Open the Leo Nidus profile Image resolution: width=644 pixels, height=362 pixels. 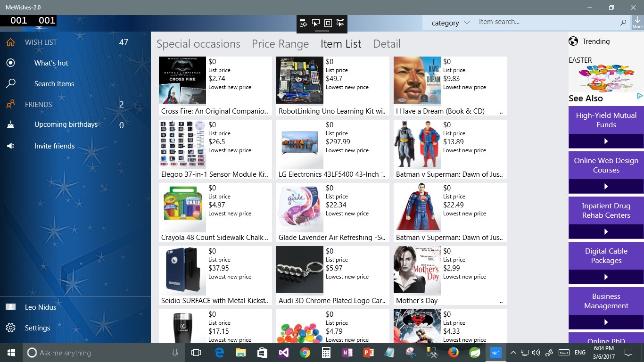coord(41,307)
